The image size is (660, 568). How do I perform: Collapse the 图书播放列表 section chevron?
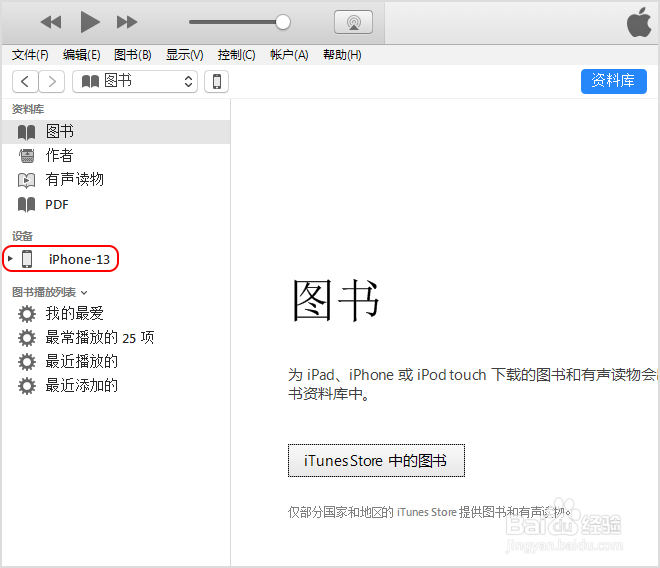click(84, 293)
